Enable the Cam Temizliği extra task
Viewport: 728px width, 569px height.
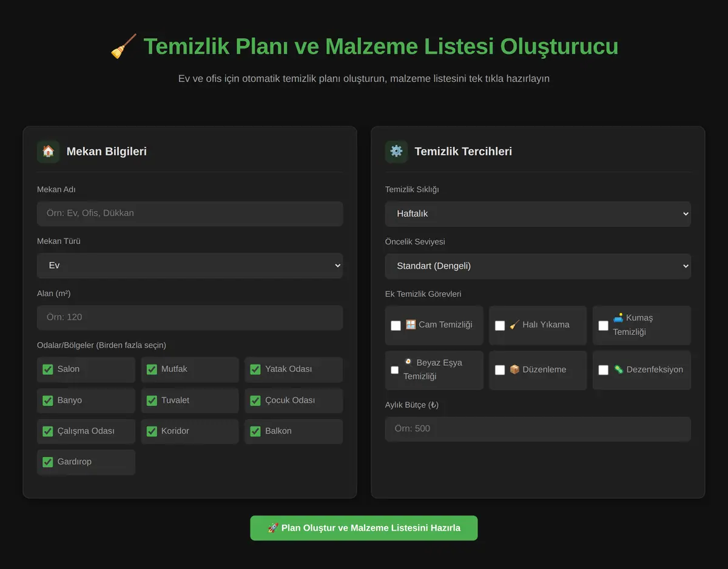[x=396, y=325]
